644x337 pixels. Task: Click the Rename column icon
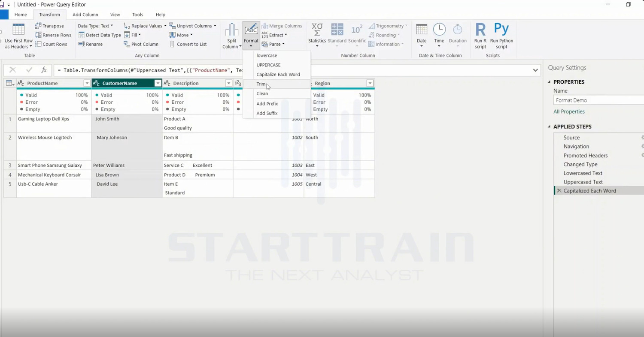pyautogui.click(x=81, y=44)
